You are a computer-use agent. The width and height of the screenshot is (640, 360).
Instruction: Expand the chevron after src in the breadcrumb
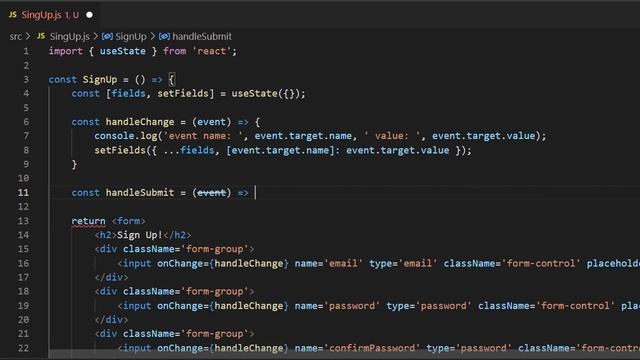28,36
